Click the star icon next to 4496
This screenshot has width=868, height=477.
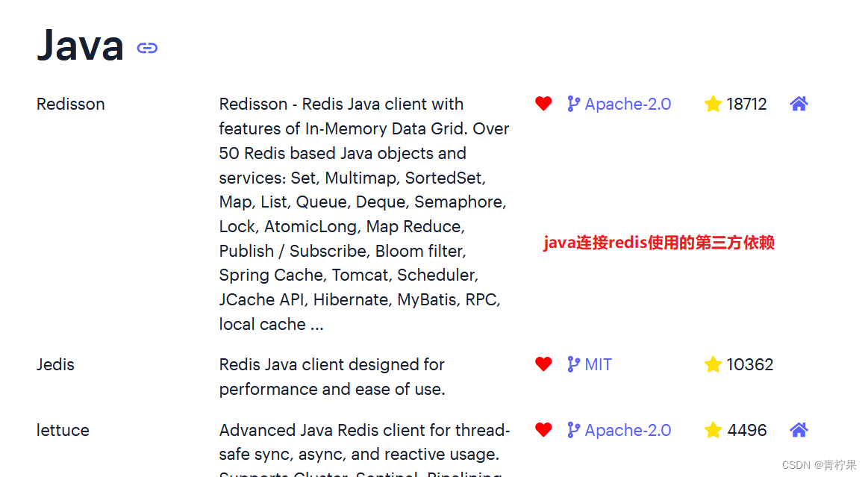(x=713, y=430)
